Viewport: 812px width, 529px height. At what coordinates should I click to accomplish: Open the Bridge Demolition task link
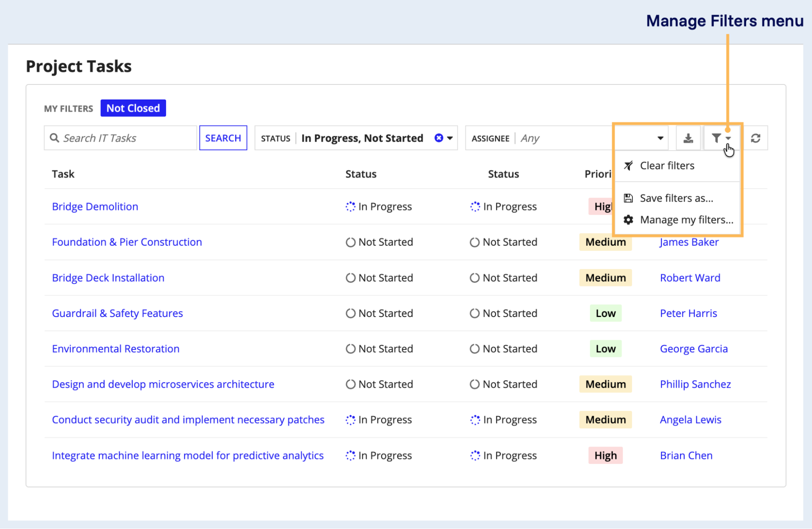click(x=95, y=206)
